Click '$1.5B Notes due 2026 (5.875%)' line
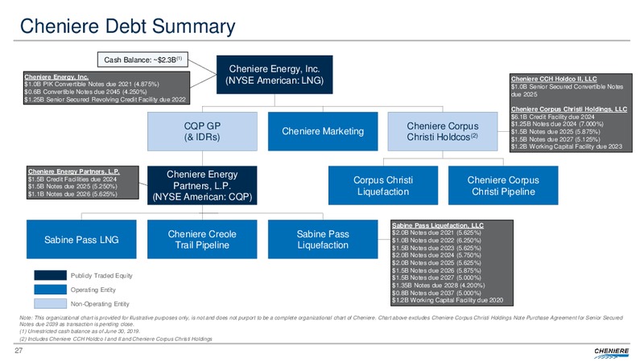 pos(436,270)
